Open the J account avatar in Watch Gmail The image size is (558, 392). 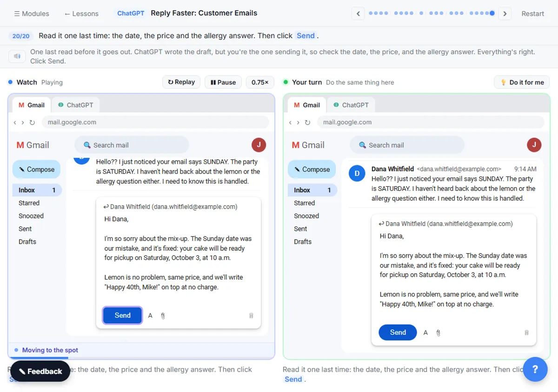click(259, 145)
